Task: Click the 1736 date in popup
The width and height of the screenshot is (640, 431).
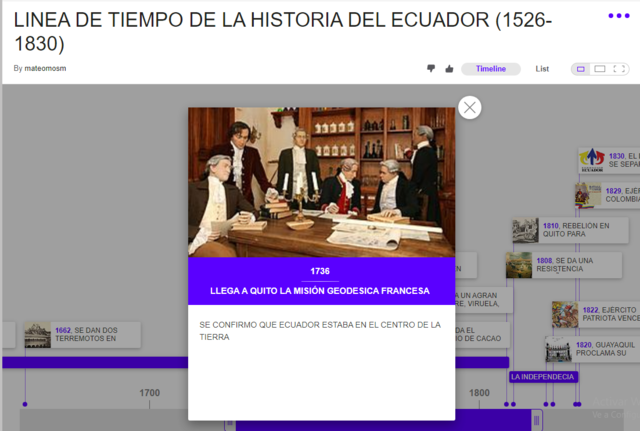Action: click(320, 271)
